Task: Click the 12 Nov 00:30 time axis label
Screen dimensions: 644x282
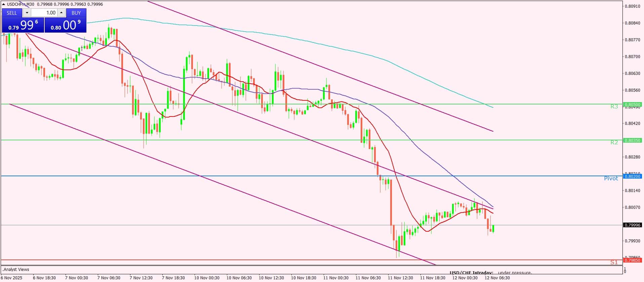Action: coord(465,278)
